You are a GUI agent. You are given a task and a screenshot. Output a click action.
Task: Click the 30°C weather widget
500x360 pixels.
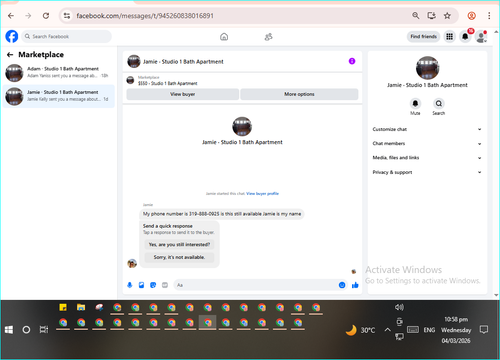point(360,330)
